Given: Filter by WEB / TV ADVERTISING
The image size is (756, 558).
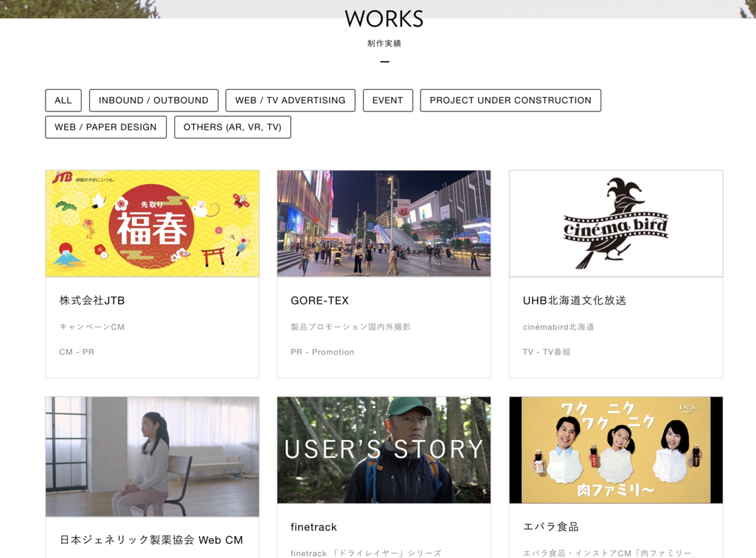Looking at the screenshot, I should 290,101.
